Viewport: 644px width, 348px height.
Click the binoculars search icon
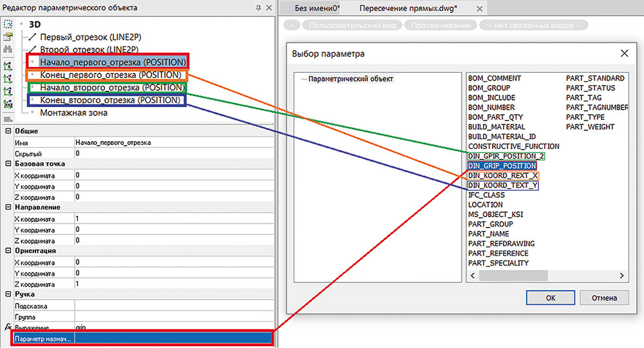pyautogui.click(x=8, y=49)
